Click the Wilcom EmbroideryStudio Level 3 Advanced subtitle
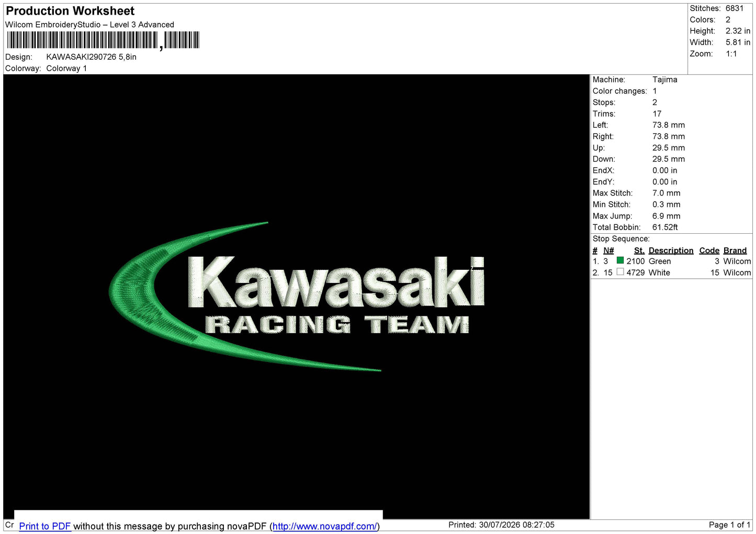 pos(89,25)
